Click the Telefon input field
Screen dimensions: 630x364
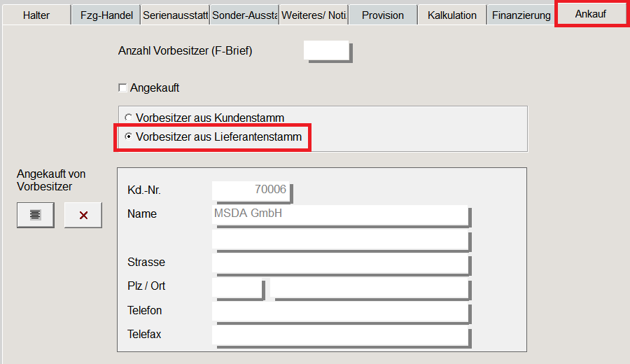(339, 311)
